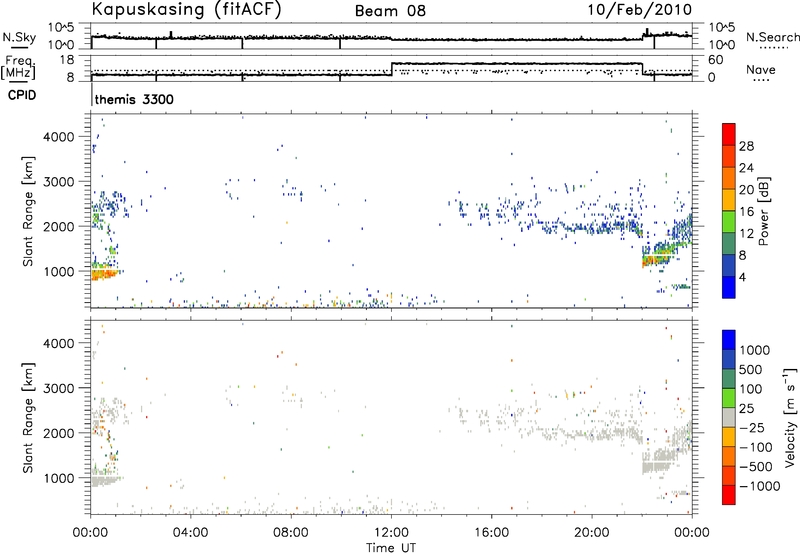Click the "08:00" time tick label
Screen dimensions: 800x554
[x=291, y=533]
